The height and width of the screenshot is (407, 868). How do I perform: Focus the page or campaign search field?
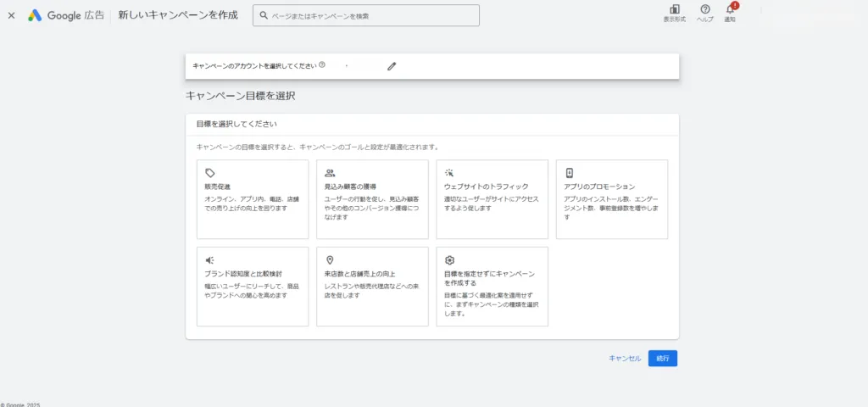click(x=366, y=15)
